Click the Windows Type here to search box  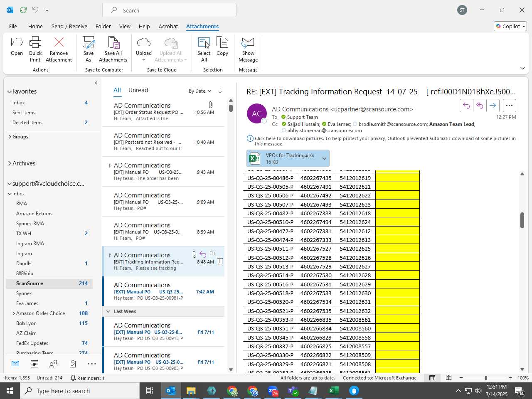80,391
